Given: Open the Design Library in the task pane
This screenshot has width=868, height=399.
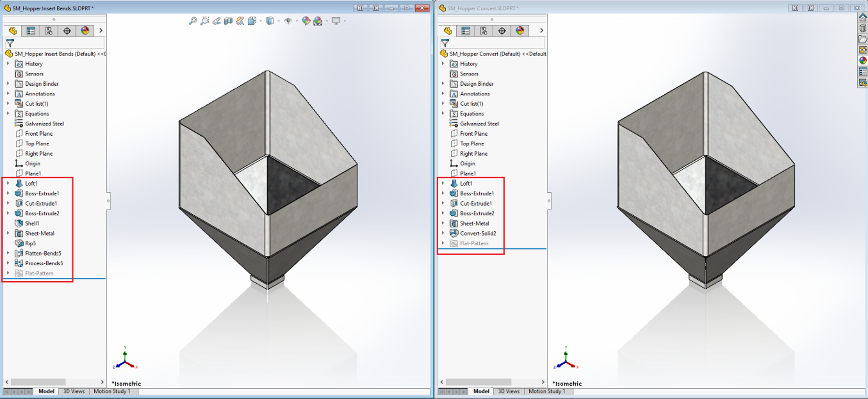Looking at the screenshot, I should 863,28.
